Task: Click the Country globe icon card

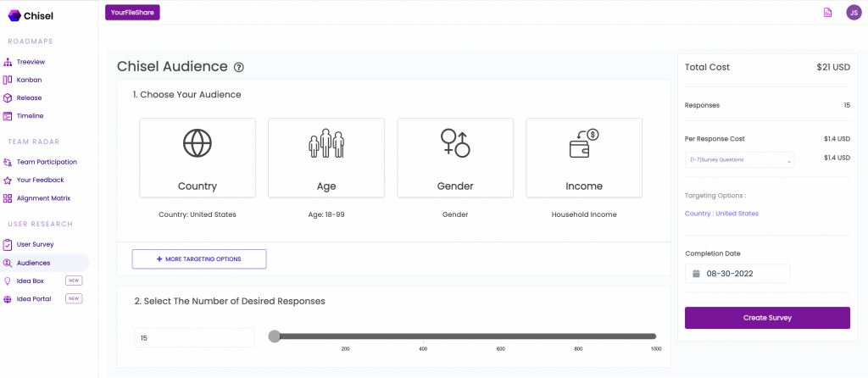Action: click(x=197, y=158)
